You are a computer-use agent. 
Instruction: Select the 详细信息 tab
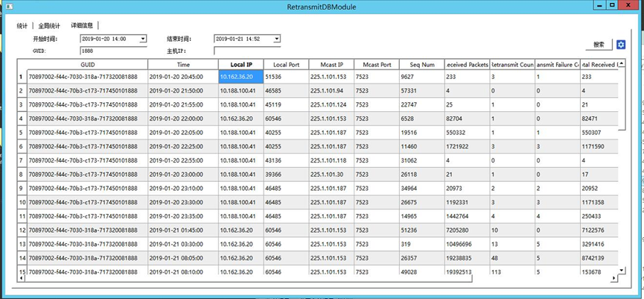pyautogui.click(x=82, y=25)
